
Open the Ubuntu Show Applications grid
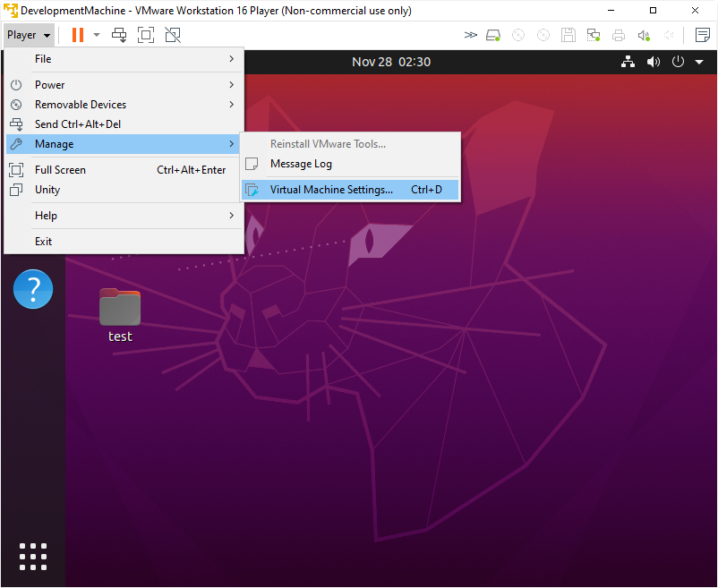tap(33, 557)
